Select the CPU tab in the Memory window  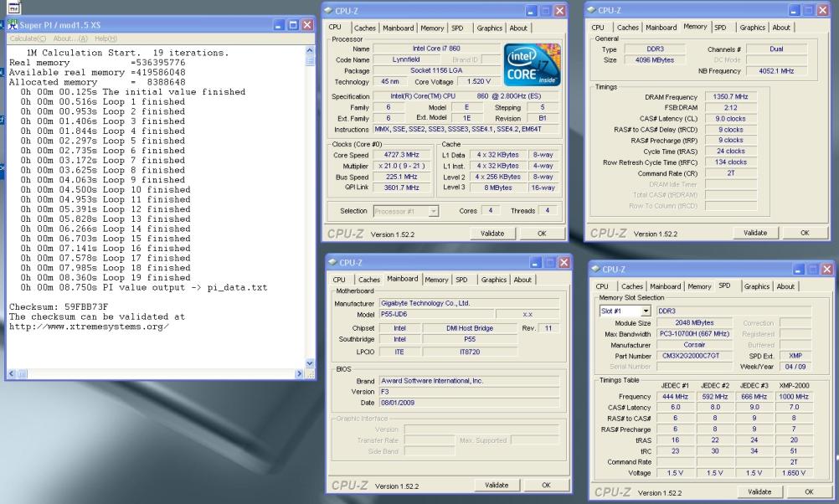coord(598,28)
